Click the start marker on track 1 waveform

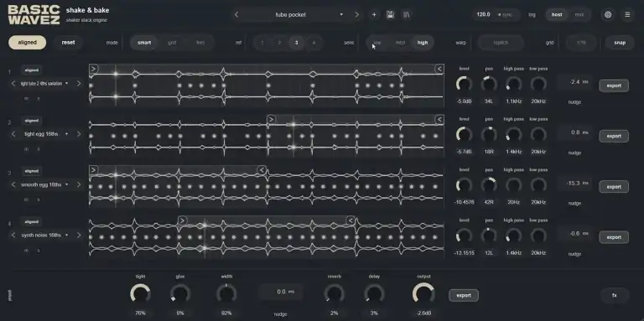[x=94, y=69]
